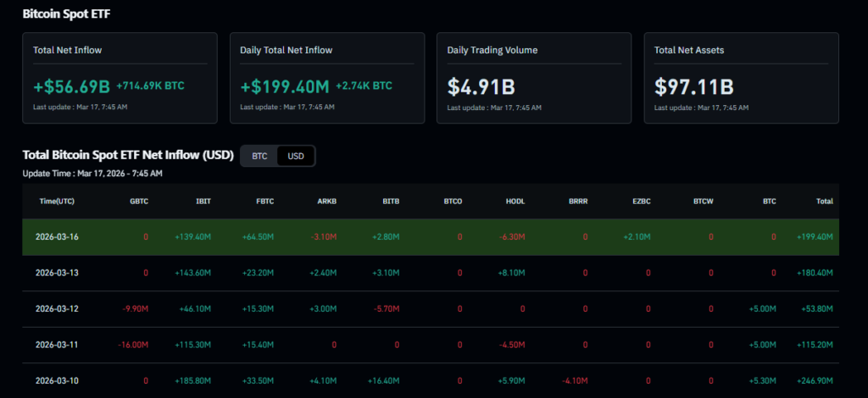Click the Update Time Mar 17, 2026 text
The image size is (868, 398).
(92, 174)
